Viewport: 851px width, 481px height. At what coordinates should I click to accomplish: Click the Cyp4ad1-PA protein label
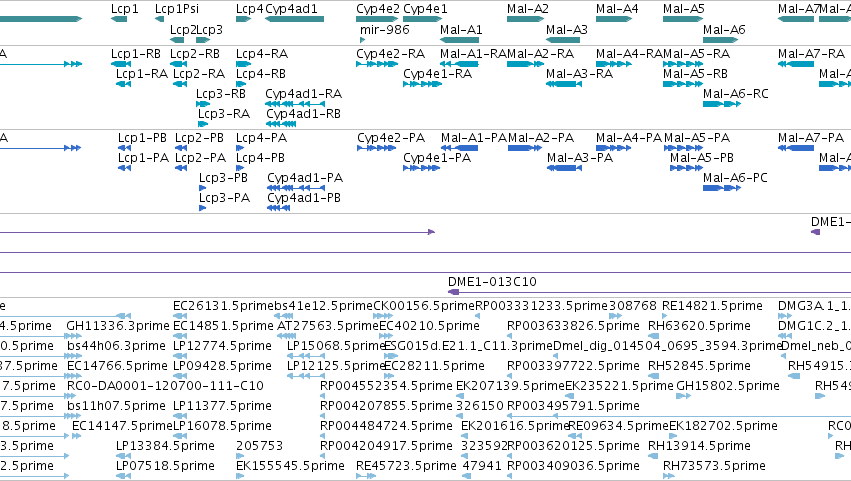point(305,178)
